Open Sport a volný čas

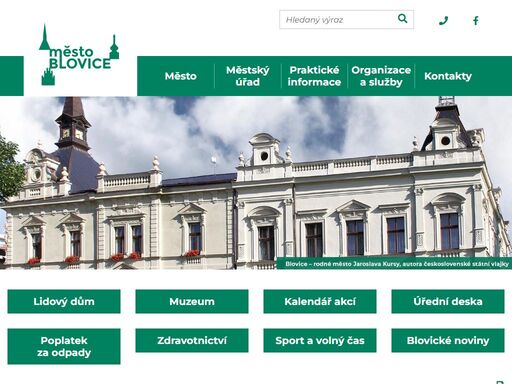pyautogui.click(x=320, y=340)
